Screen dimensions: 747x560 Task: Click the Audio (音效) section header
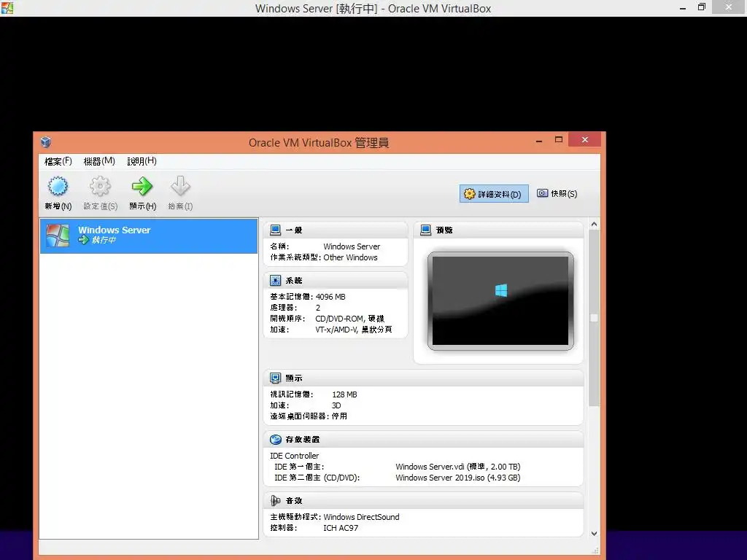[x=424, y=500]
